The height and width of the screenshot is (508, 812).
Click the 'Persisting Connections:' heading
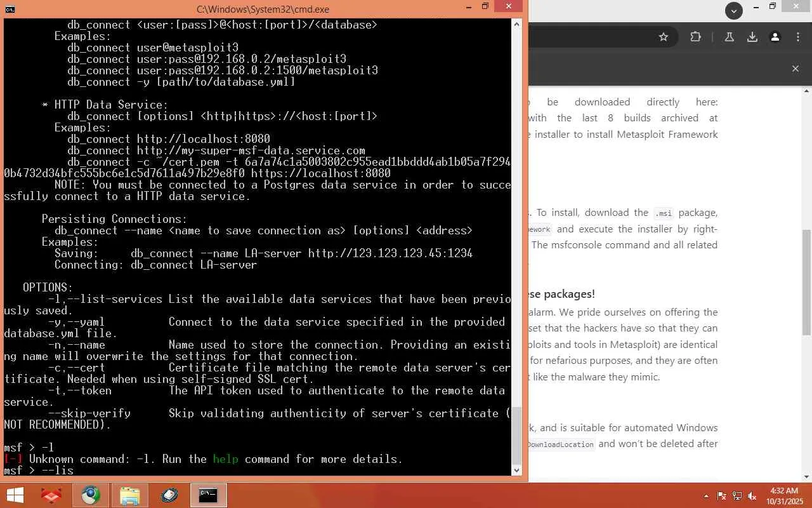(115, 219)
